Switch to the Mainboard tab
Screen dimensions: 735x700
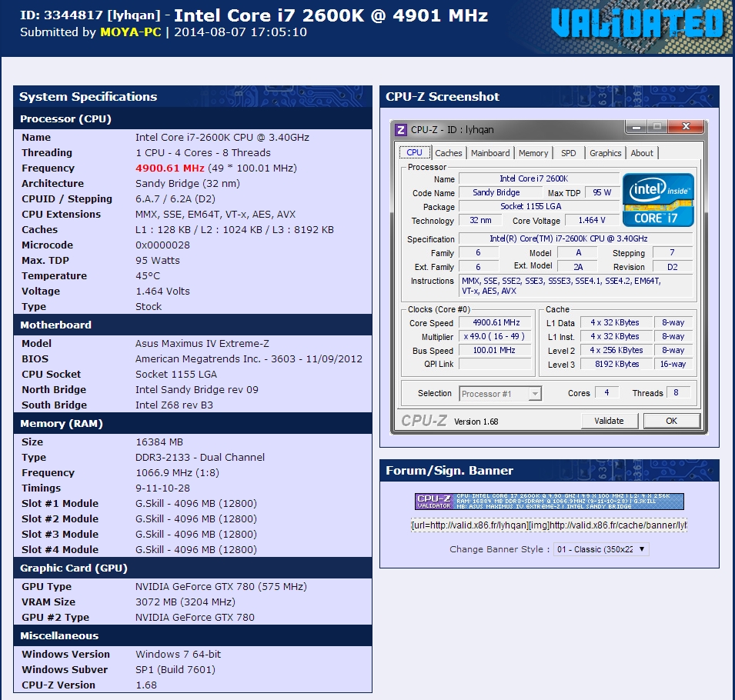pyautogui.click(x=490, y=153)
